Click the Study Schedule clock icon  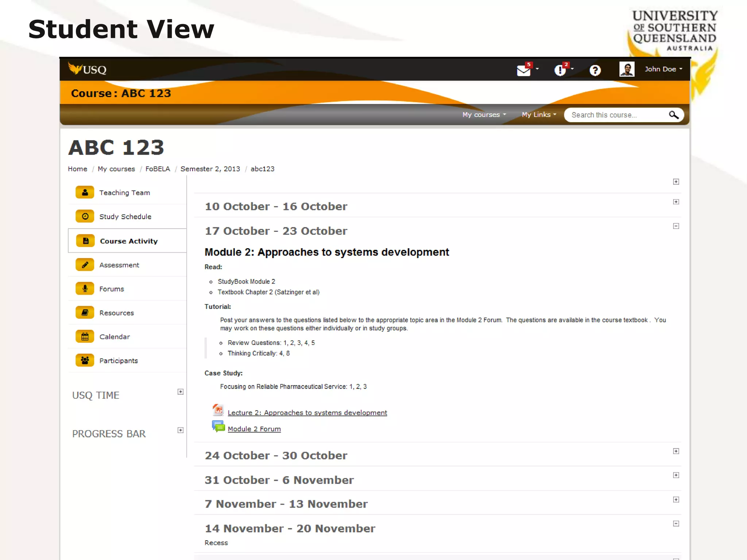85,216
